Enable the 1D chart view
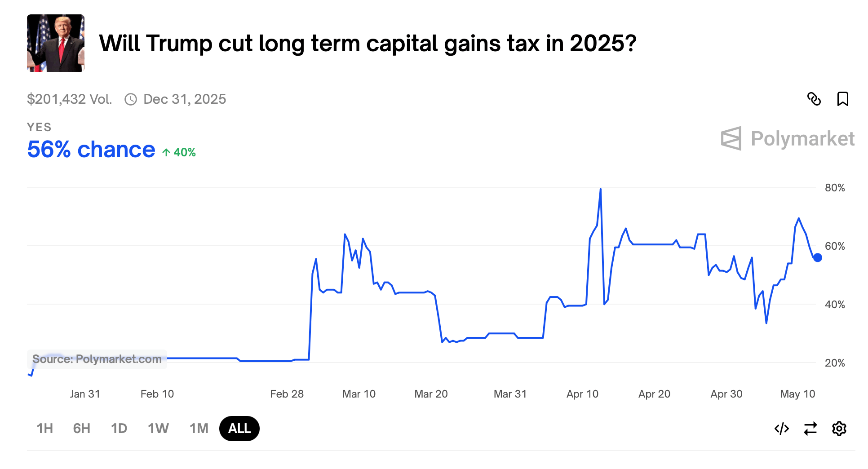Image resolution: width=868 pixels, height=469 pixels. tap(119, 429)
